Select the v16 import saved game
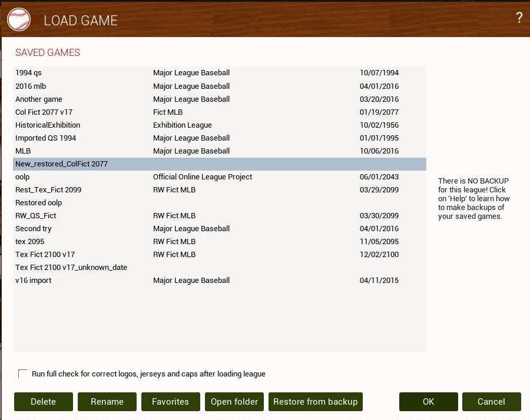This screenshot has height=420, width=530. click(x=34, y=280)
